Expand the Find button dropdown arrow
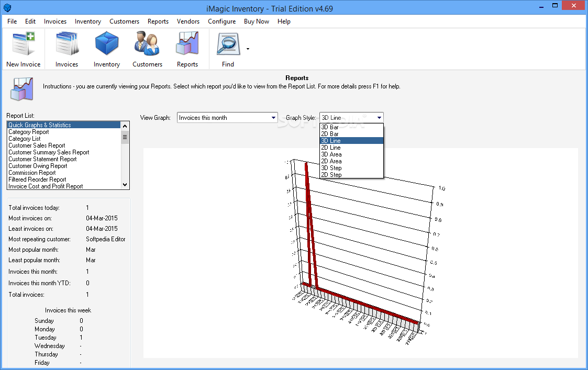 point(248,49)
